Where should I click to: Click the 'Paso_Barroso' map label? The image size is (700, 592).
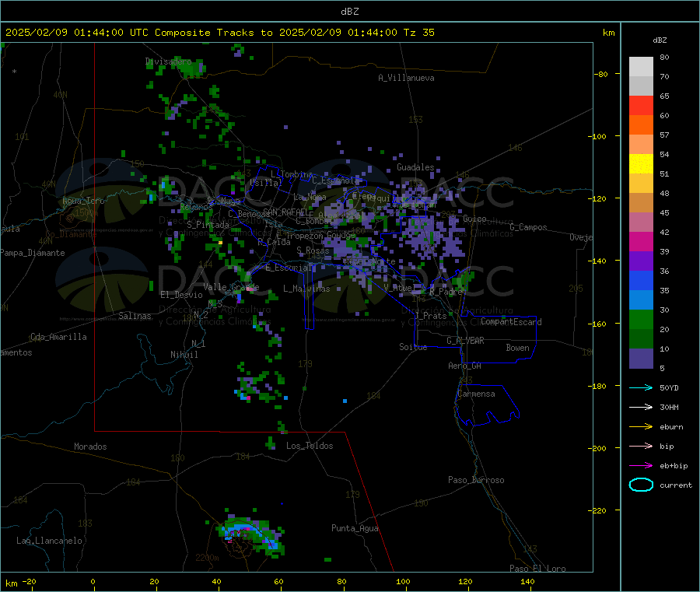[x=476, y=481]
